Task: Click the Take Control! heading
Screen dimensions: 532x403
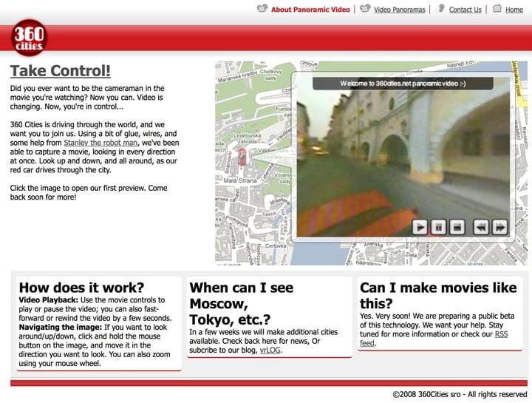Action: (x=61, y=71)
